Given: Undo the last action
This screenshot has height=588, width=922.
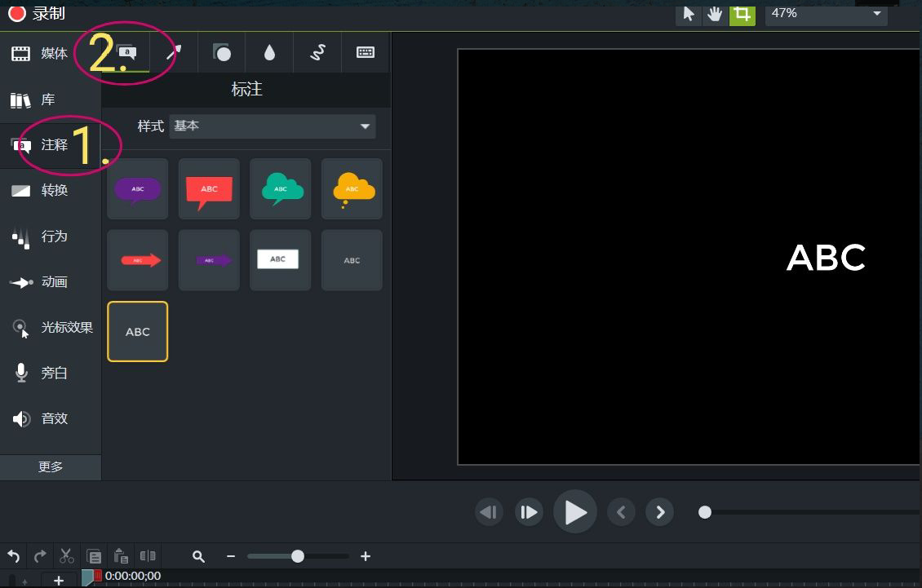Looking at the screenshot, I should click(x=14, y=556).
